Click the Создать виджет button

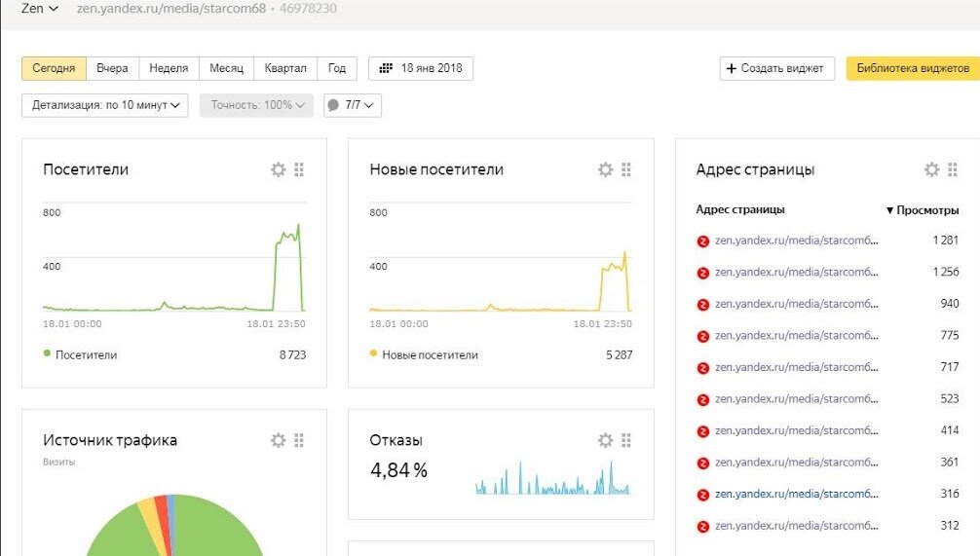tap(776, 68)
